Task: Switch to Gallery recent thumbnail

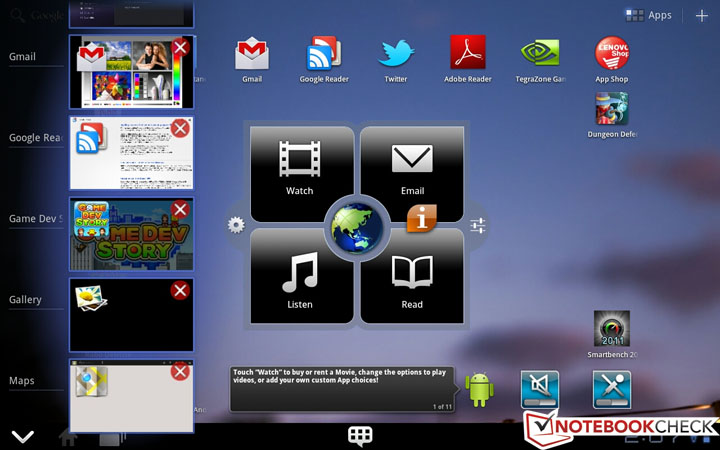Action: (x=131, y=315)
